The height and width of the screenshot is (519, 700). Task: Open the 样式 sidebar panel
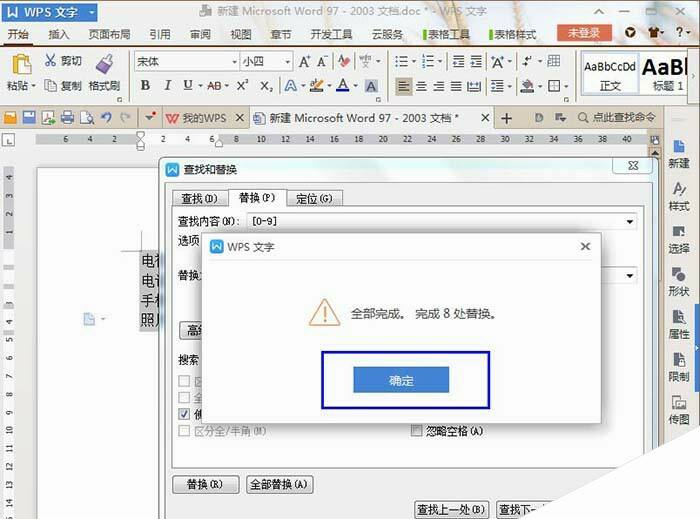(x=679, y=197)
